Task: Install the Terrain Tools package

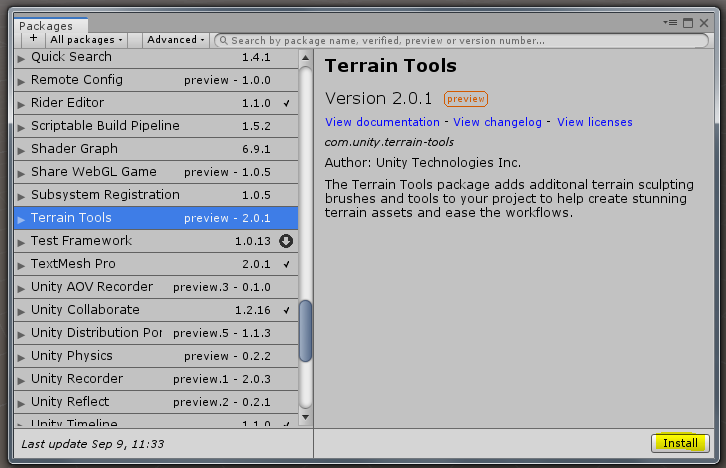Action: point(680,443)
